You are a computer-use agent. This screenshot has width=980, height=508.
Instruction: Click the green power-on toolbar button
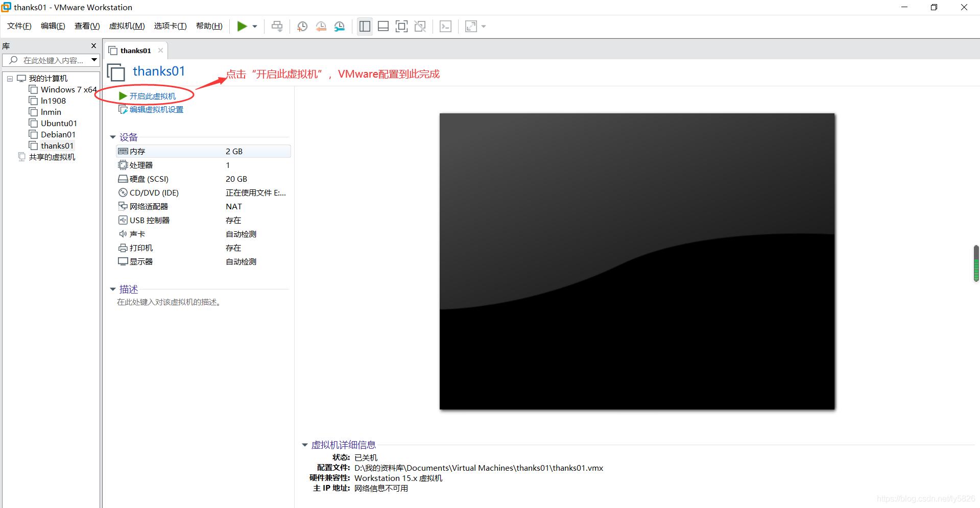coord(242,27)
